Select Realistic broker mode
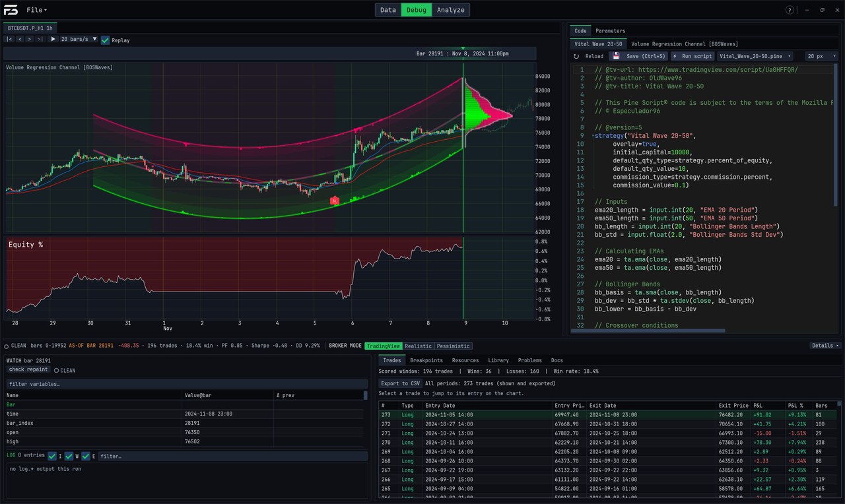Screen dimensions: 845x504 tap(418, 346)
